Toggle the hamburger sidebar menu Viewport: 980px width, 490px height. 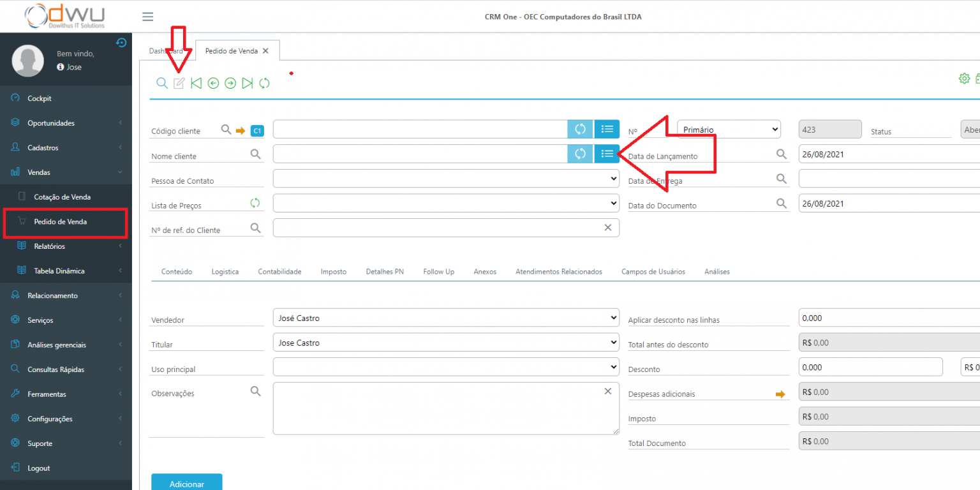coord(147,17)
